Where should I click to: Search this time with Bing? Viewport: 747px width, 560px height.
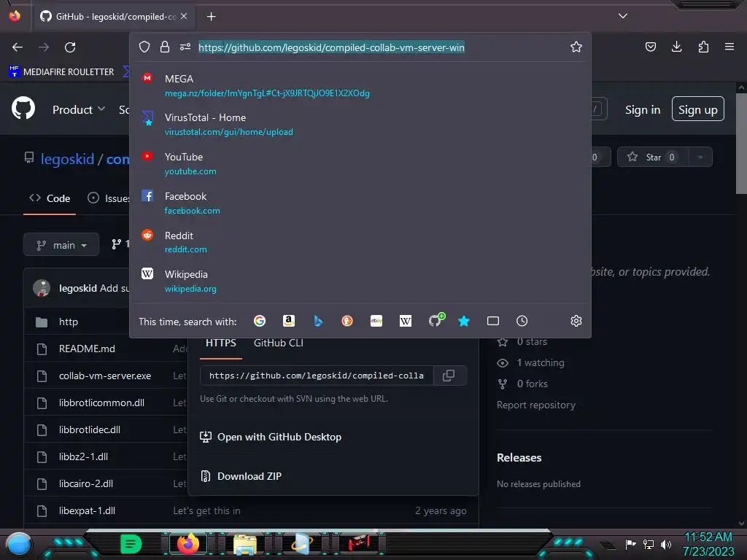[x=318, y=321]
